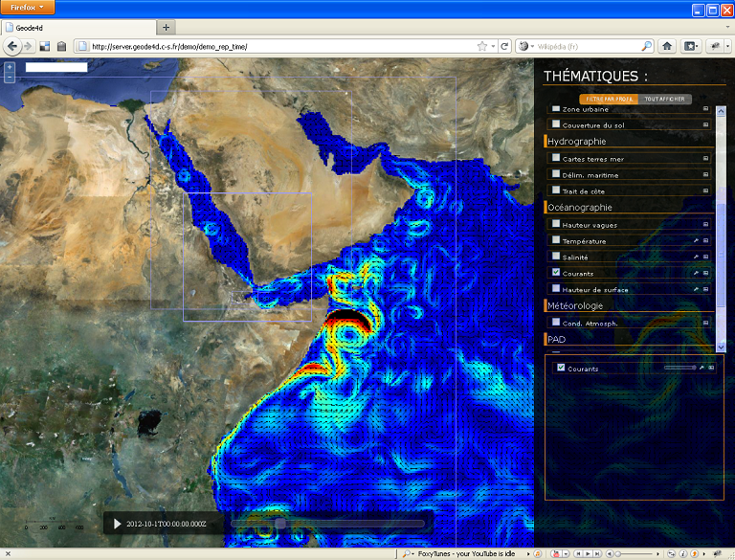Image resolution: width=735 pixels, height=560 pixels.
Task: Switch to the Tout Afficher tab
Action: click(x=662, y=99)
